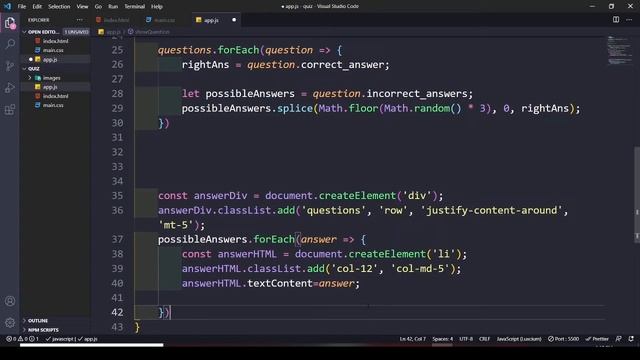Open the Edit menu
The height and width of the screenshot is (360, 640).
tap(37, 7)
